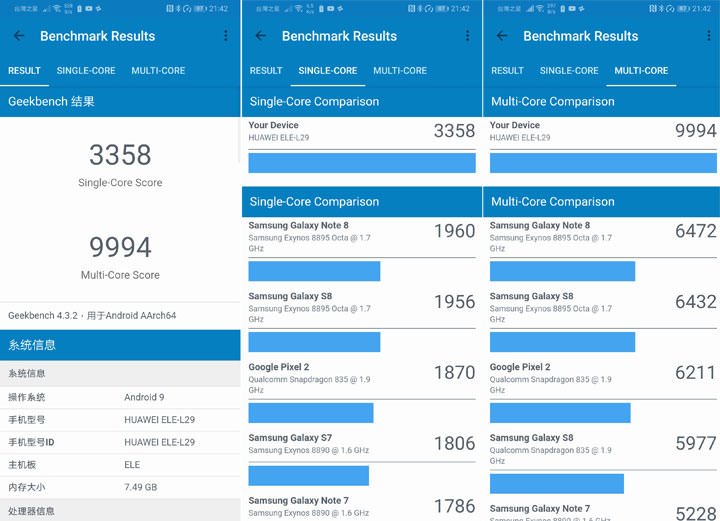720x521 pixels.
Task: Open the three-dot menu on the Multi-Core Comparison screen
Action: [x=708, y=36]
